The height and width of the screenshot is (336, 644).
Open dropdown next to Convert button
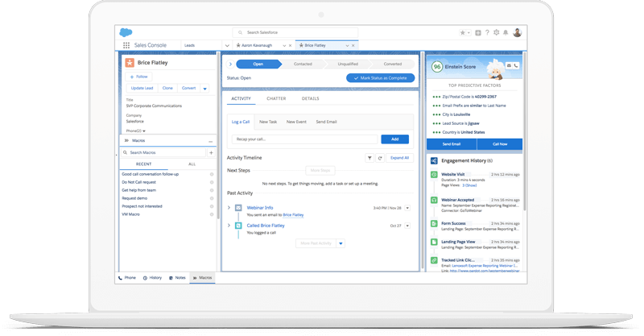[204, 89]
